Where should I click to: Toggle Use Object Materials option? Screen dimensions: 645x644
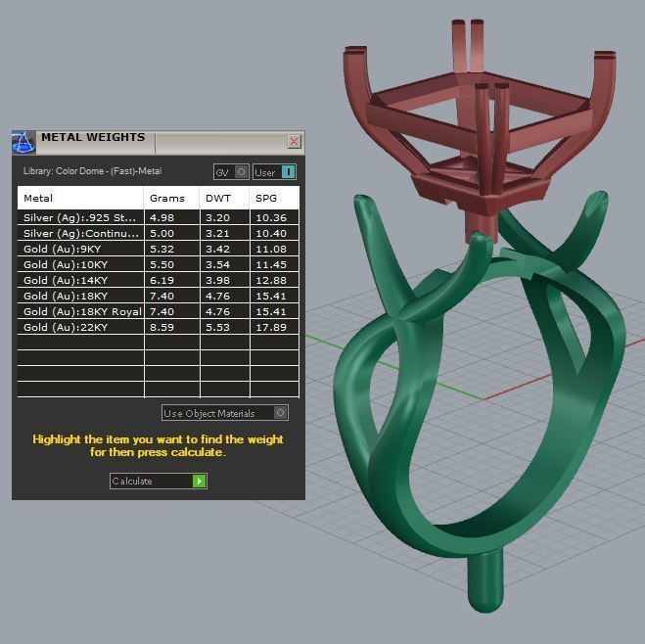click(x=225, y=413)
